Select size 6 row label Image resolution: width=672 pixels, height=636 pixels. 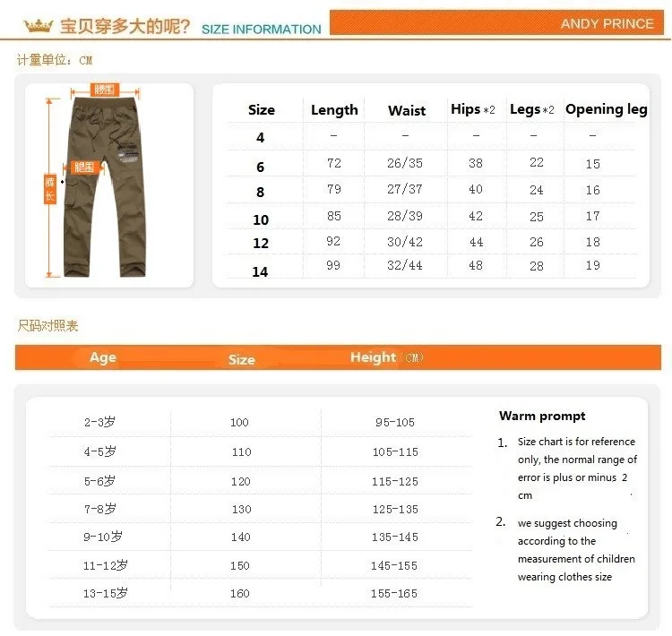pos(260,168)
